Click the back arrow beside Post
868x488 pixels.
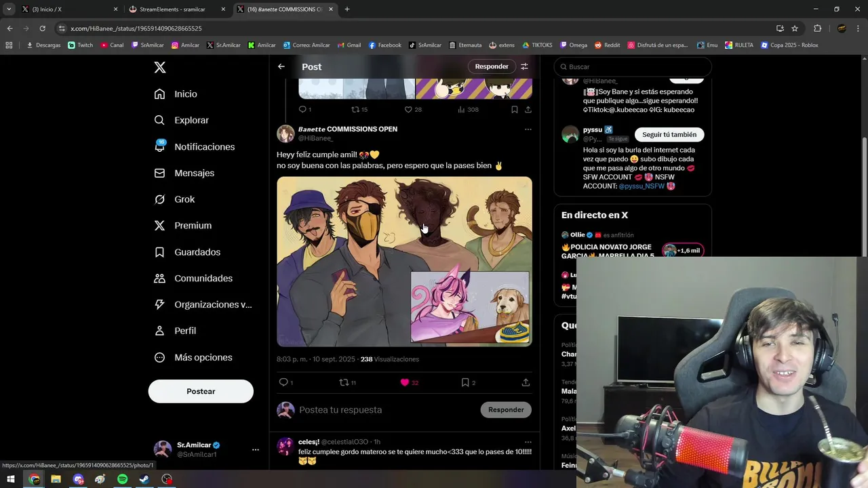(281, 66)
